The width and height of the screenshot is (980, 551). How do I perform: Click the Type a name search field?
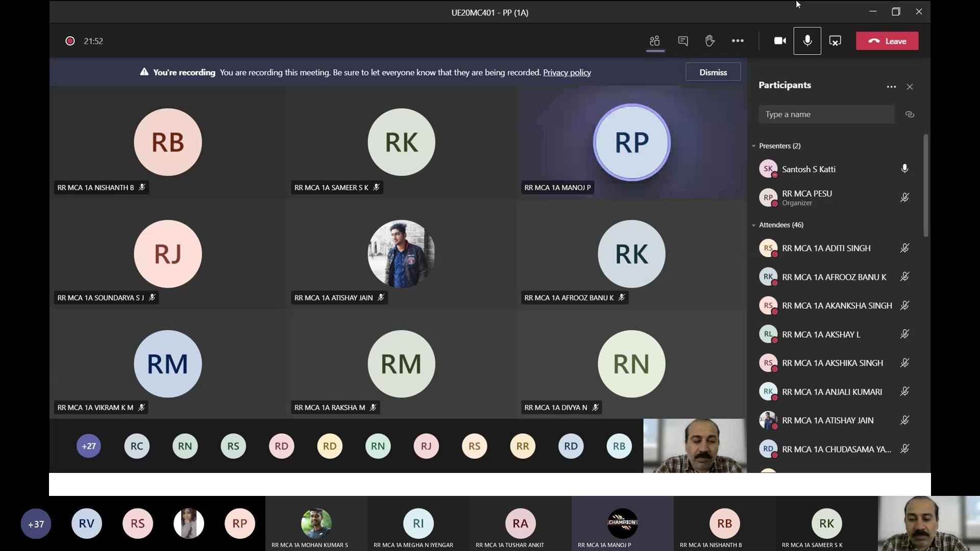point(826,114)
